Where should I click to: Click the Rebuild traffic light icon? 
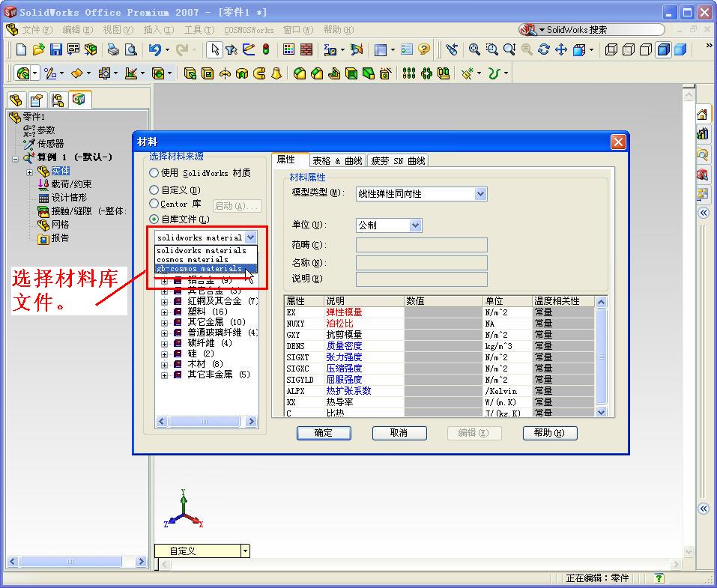point(266,49)
